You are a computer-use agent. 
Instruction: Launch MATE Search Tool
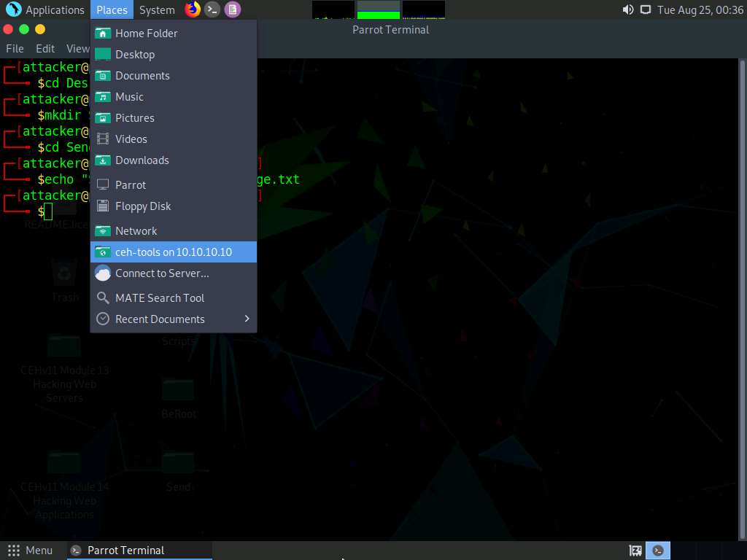click(174, 298)
